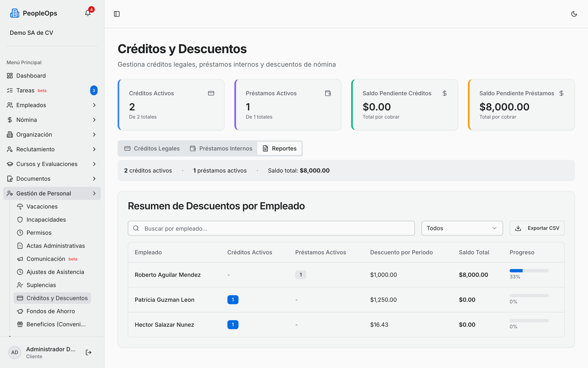Viewport: 588px width, 368px height.
Task: Switch to dark mode moon icon
Action: [574, 14]
